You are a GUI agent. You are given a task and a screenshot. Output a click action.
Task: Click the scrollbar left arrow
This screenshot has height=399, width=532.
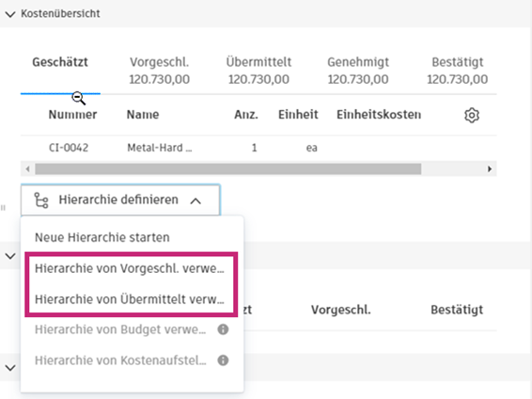coord(28,168)
